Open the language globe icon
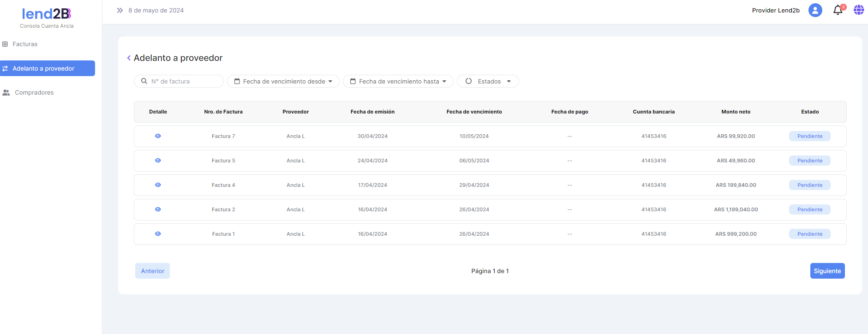Image resolution: width=868 pixels, height=334 pixels. pos(858,10)
